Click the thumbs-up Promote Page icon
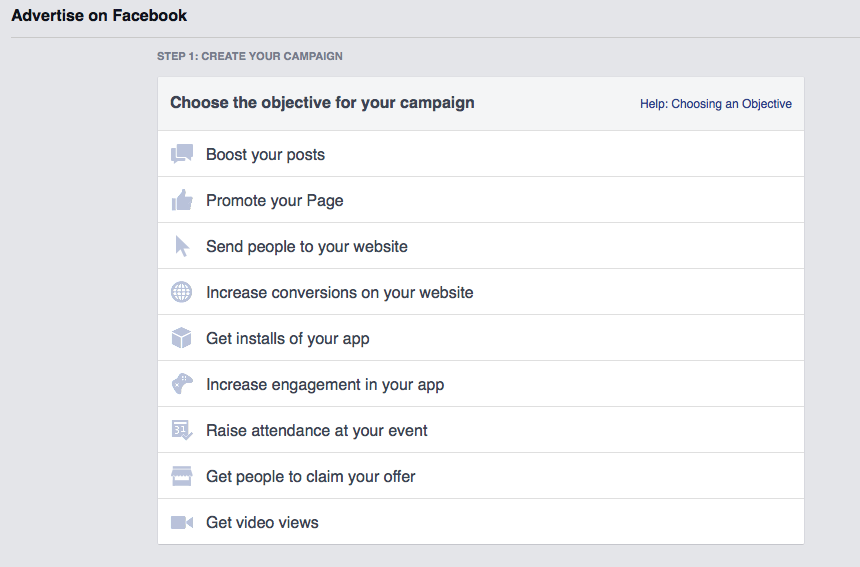 pyautogui.click(x=182, y=200)
